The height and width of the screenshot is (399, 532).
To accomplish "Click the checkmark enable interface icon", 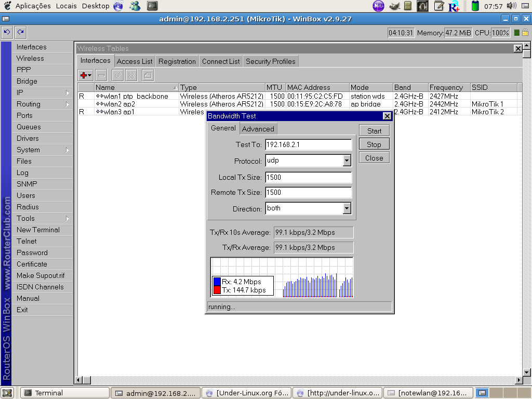I will [x=118, y=75].
